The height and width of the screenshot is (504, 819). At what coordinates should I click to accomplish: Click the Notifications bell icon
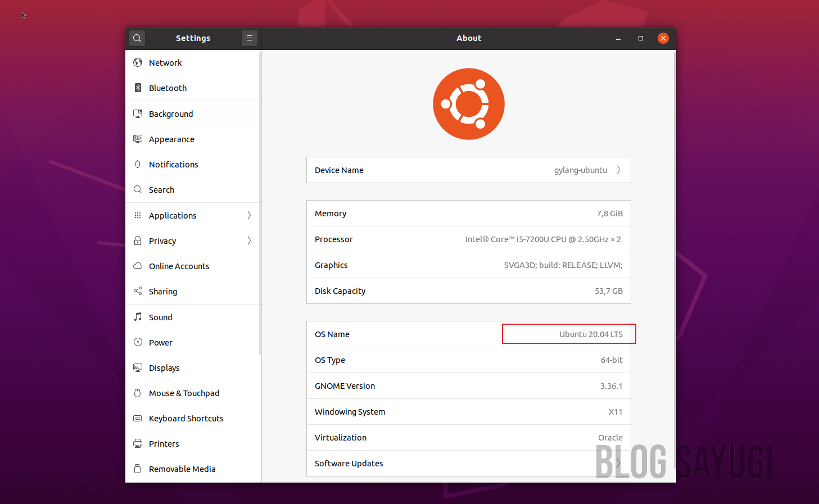click(138, 164)
